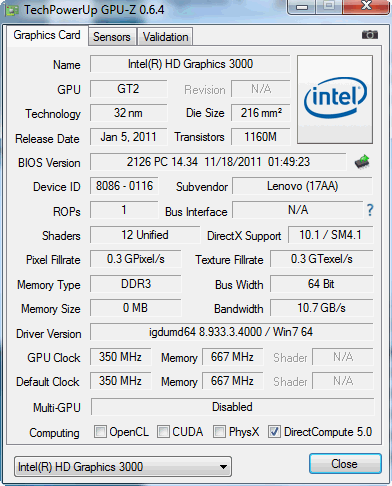Click the Intel vendor logo
Image resolution: width=392 pixels, height=486 pixels.
(x=335, y=100)
